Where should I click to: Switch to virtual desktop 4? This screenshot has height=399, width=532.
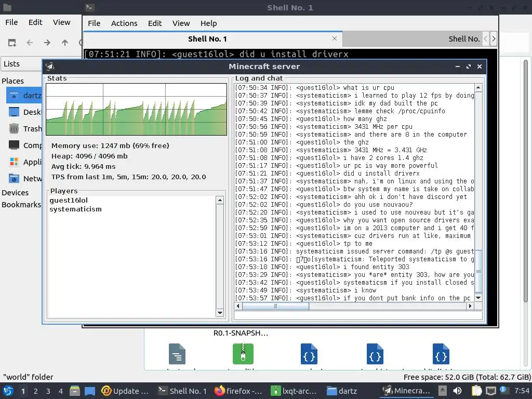coord(60,391)
